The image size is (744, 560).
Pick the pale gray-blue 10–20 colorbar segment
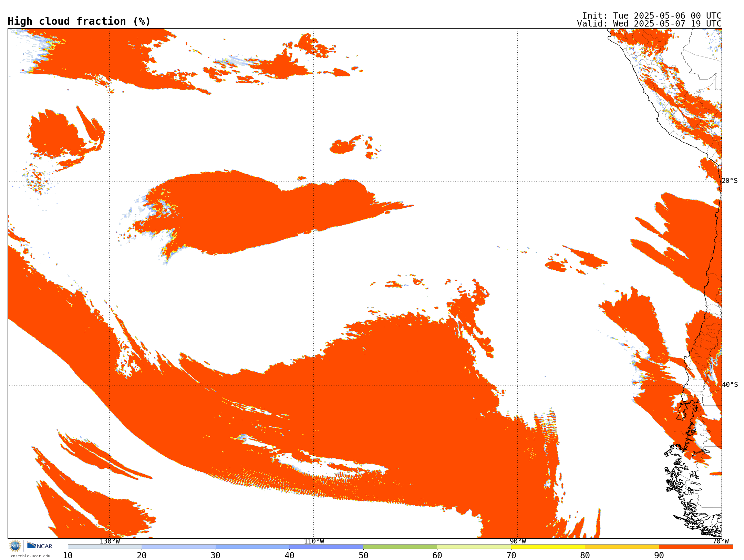[x=105, y=547]
